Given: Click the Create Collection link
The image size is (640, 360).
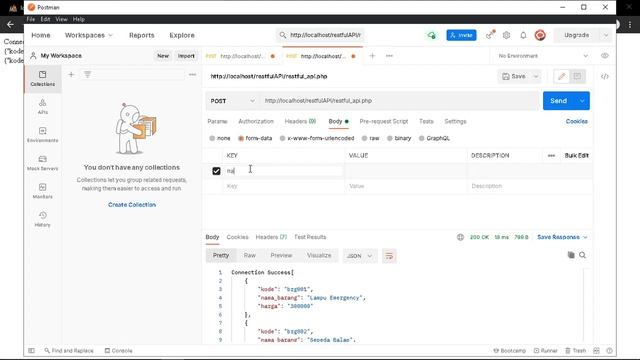Looking at the screenshot, I should 132,204.
